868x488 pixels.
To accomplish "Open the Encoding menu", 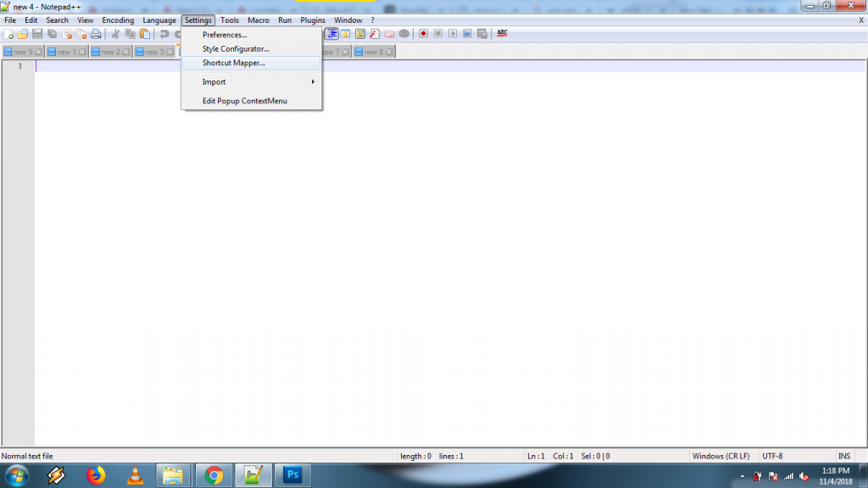I will coord(118,20).
